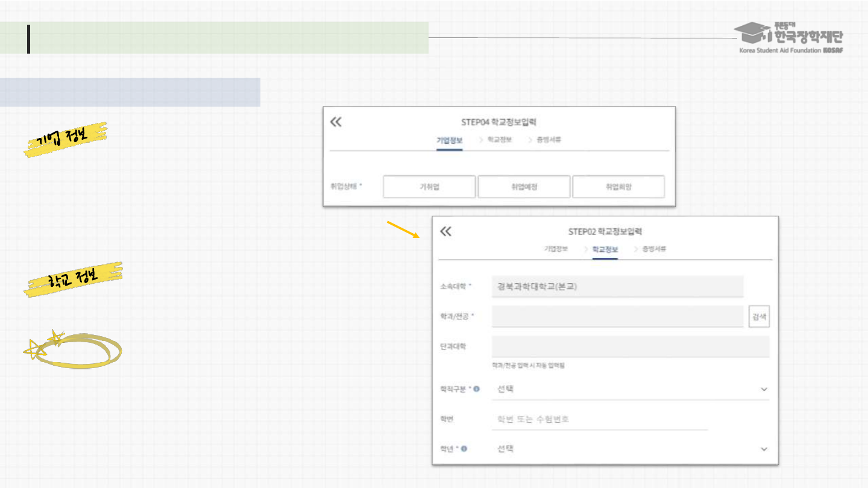Select 취업희망 employment status option

click(618, 187)
